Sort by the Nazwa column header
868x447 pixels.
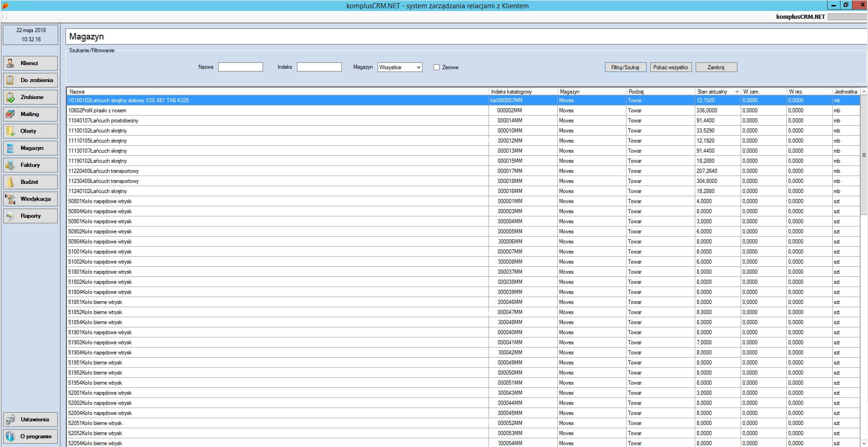click(278, 92)
